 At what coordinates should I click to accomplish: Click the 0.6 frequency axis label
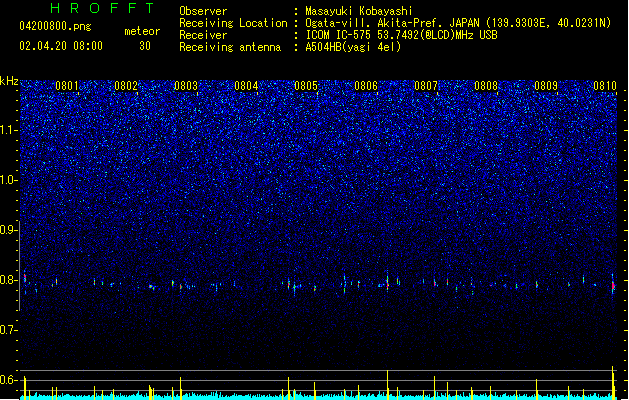pos(9,380)
